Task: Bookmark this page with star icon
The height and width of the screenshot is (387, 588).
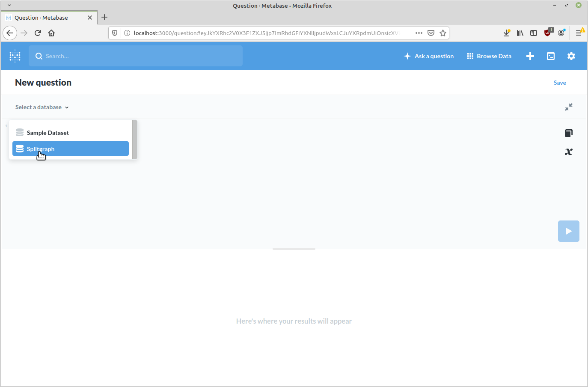Action: click(443, 33)
